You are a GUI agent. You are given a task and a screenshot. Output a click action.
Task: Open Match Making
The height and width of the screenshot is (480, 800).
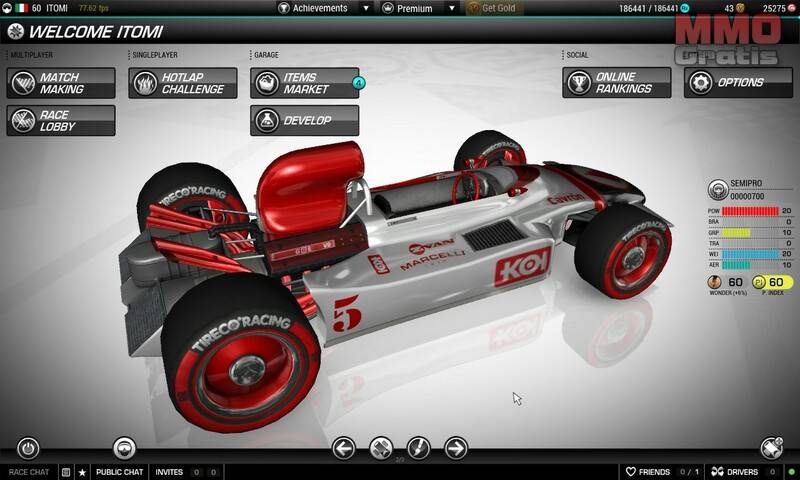tap(61, 83)
